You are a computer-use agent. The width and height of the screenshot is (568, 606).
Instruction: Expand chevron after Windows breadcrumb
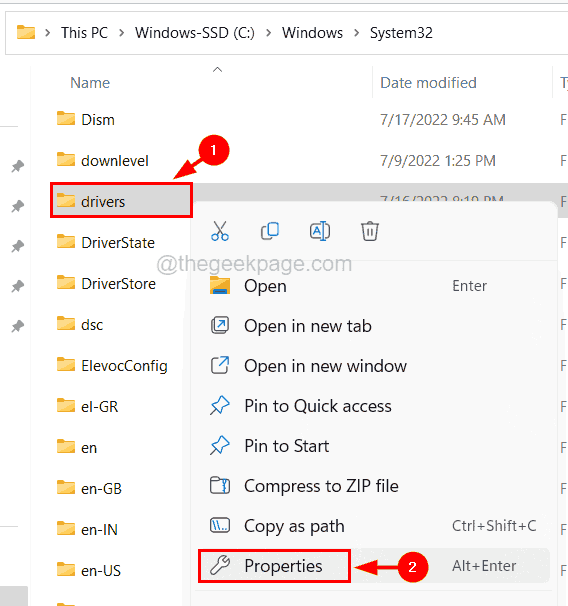(357, 33)
